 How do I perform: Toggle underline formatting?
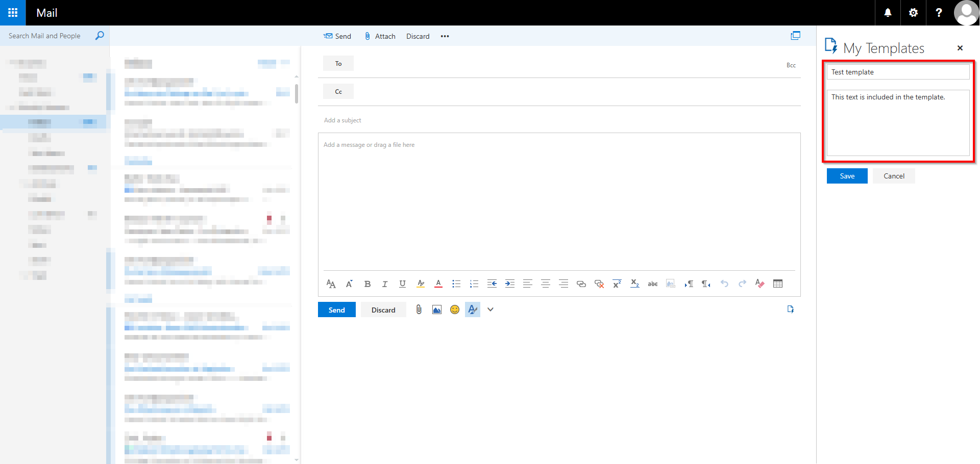click(402, 283)
